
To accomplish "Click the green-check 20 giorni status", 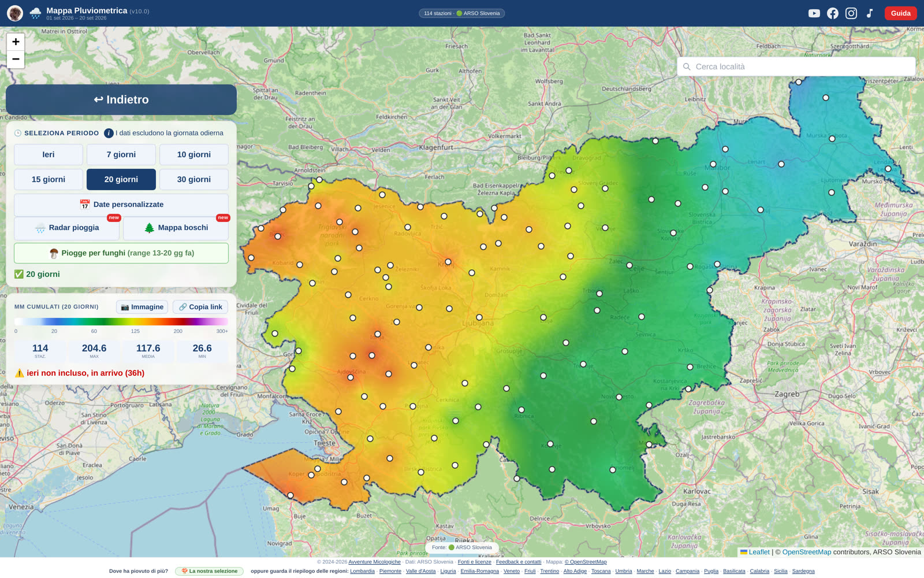I will (37, 274).
